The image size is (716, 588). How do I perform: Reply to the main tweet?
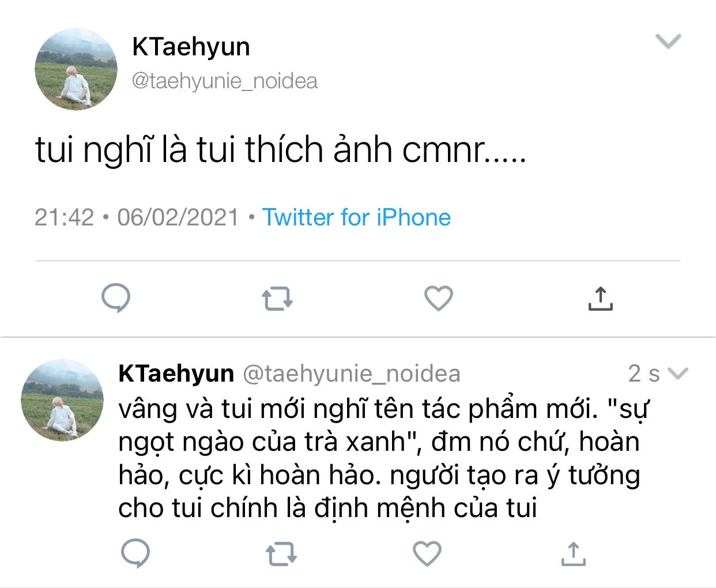tap(116, 299)
